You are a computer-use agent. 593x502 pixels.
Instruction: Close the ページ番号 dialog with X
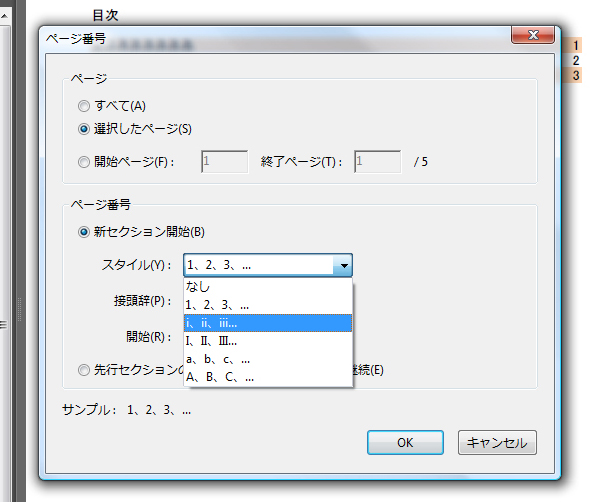click(533, 35)
